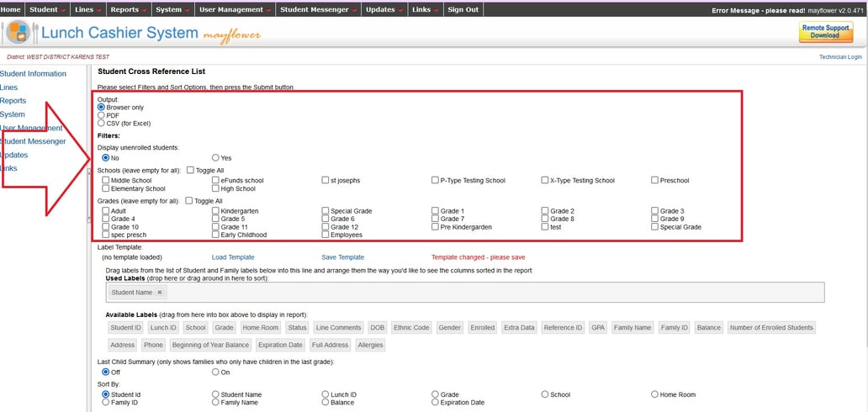The width and height of the screenshot is (868, 412).
Task: Expand the Reports menu in top bar
Action: pos(129,9)
